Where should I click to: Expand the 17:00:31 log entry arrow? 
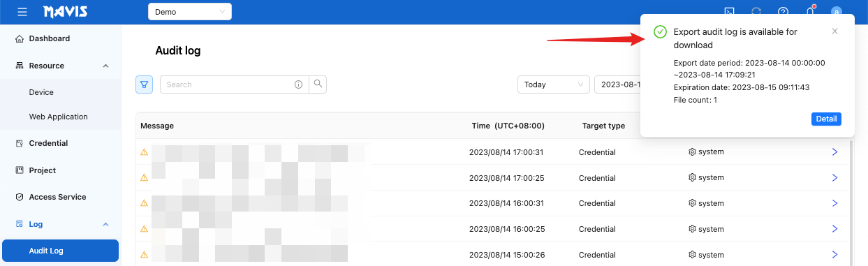(x=834, y=152)
